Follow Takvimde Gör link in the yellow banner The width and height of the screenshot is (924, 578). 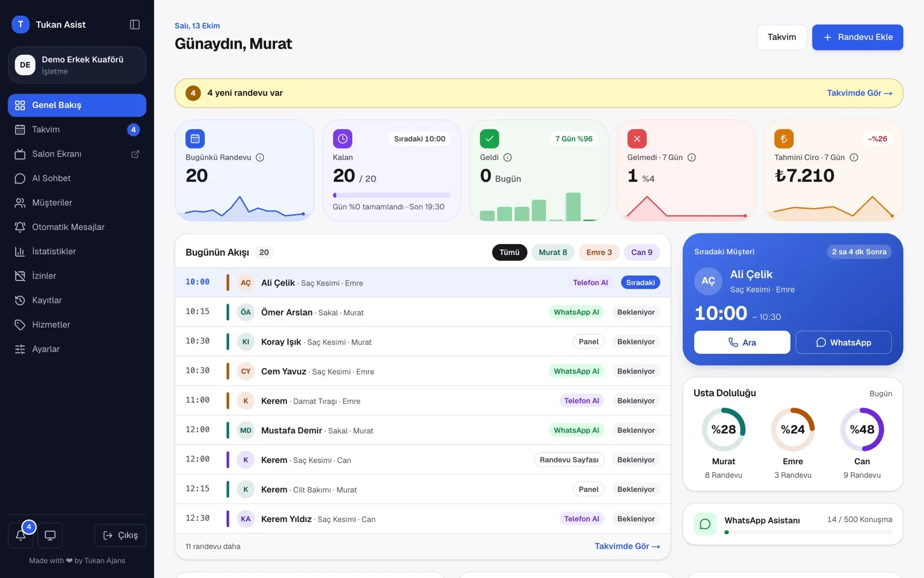coord(859,93)
